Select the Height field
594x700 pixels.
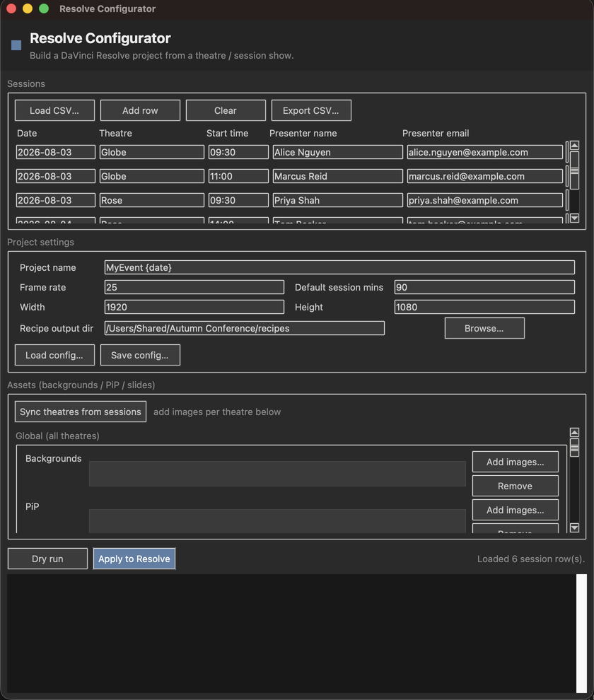tap(484, 307)
